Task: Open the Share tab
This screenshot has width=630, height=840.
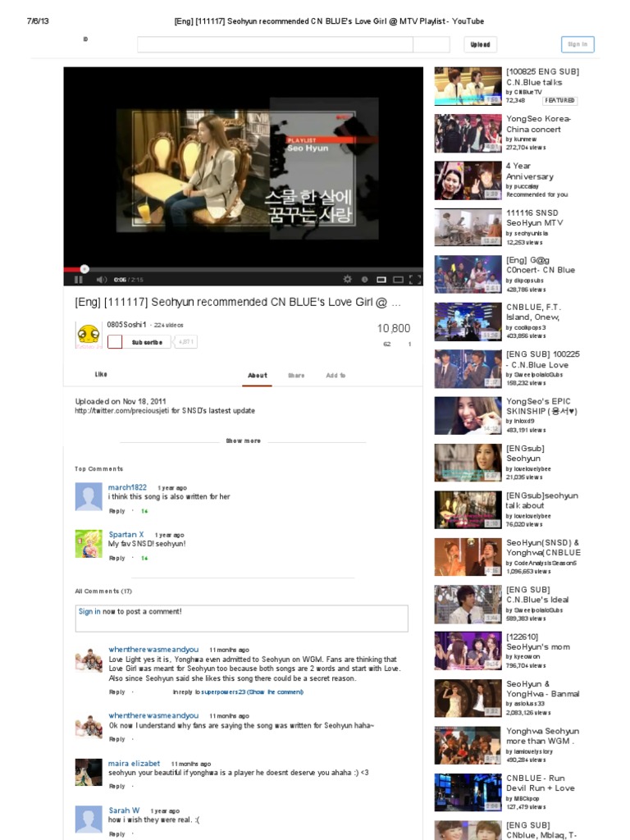Action: click(296, 376)
